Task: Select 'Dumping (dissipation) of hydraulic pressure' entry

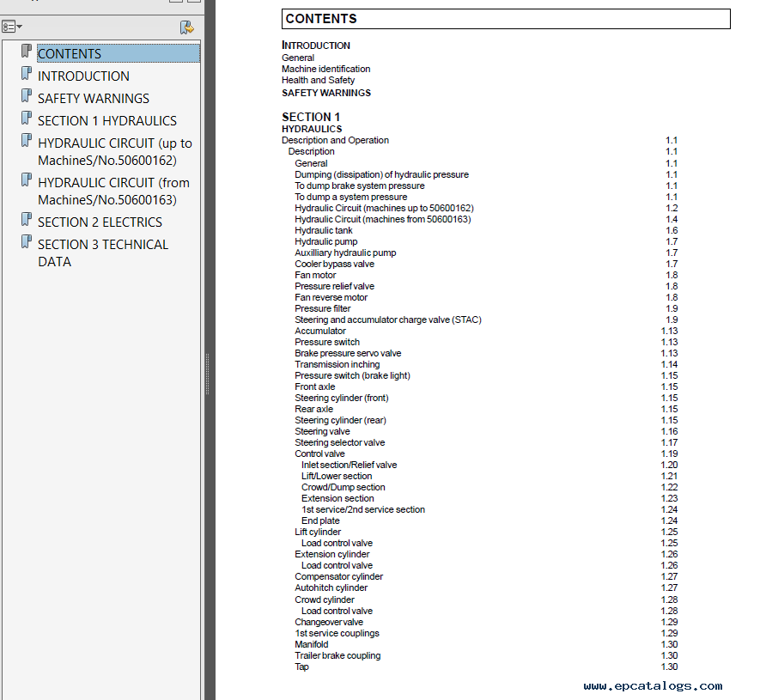Action: click(x=381, y=174)
